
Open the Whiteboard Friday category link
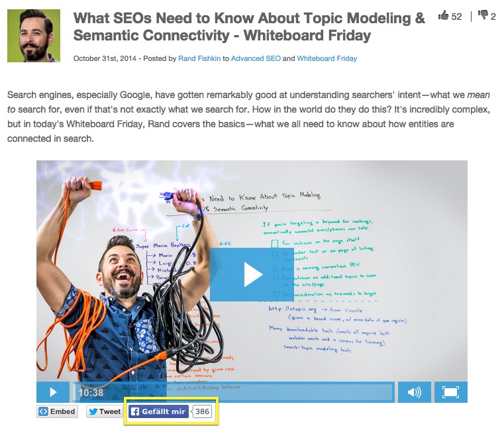[x=327, y=58]
